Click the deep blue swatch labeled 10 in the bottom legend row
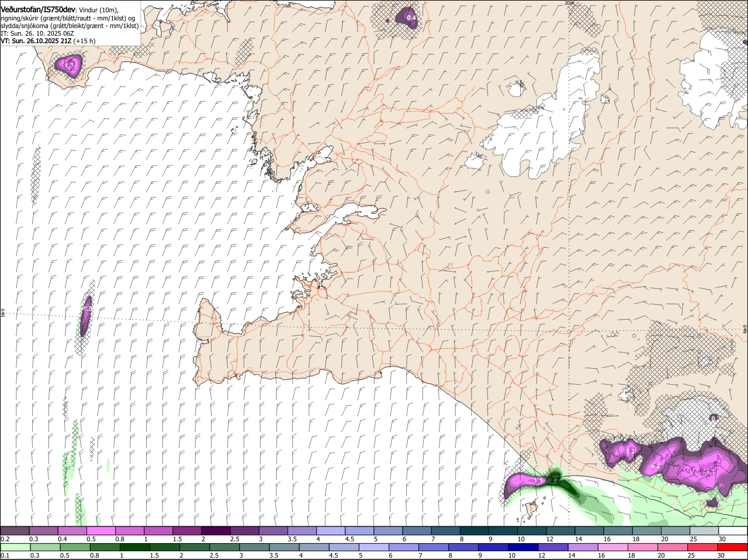The image size is (748, 560). [x=524, y=547]
